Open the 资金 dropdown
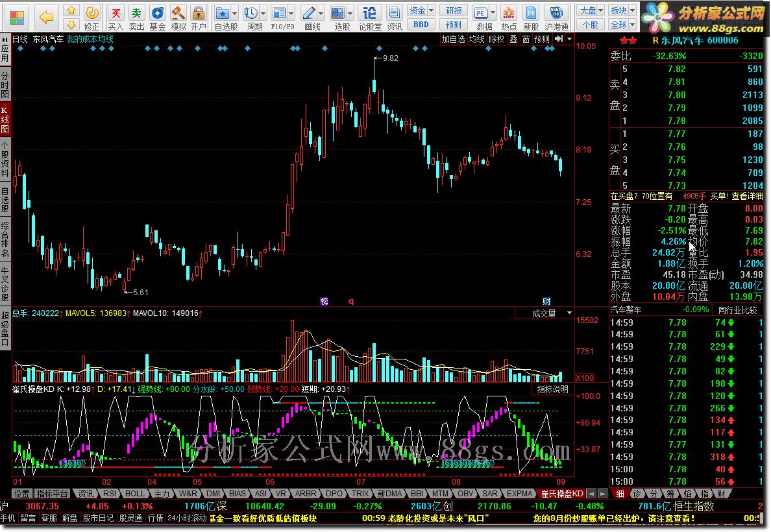 pyautogui.click(x=421, y=10)
